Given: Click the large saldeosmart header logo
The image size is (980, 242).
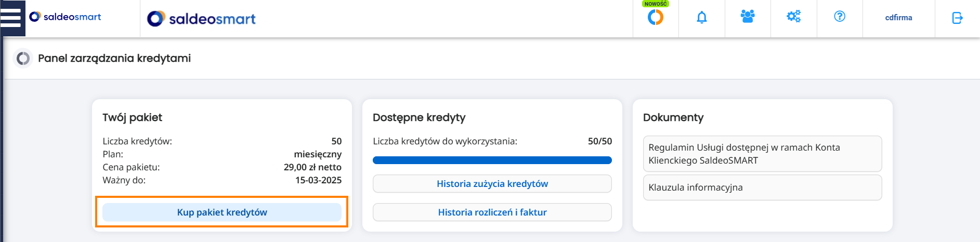Looking at the screenshot, I should point(201,19).
